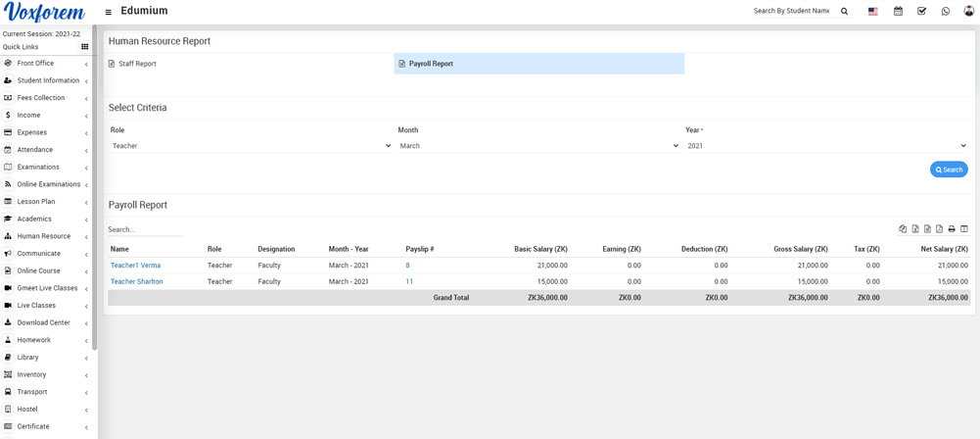This screenshot has height=439, width=980.
Task: Switch to the Staff Report tab
Action: [x=137, y=64]
